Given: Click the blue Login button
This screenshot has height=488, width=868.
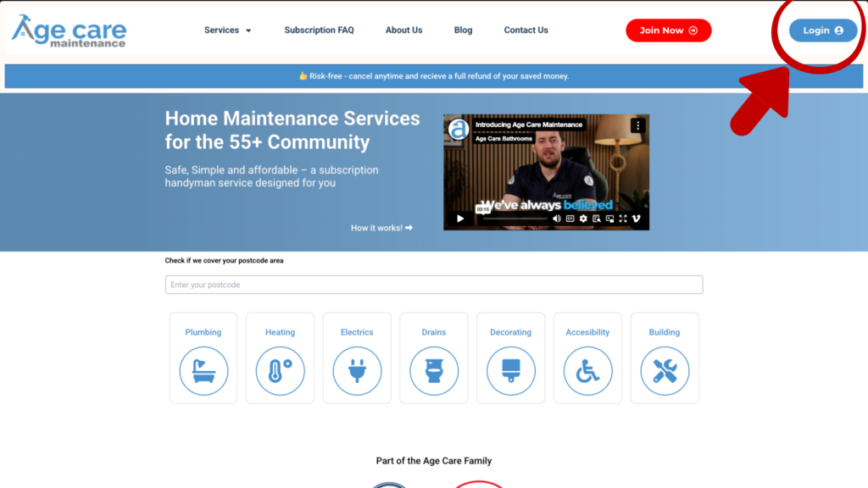Looking at the screenshot, I should 822,30.
